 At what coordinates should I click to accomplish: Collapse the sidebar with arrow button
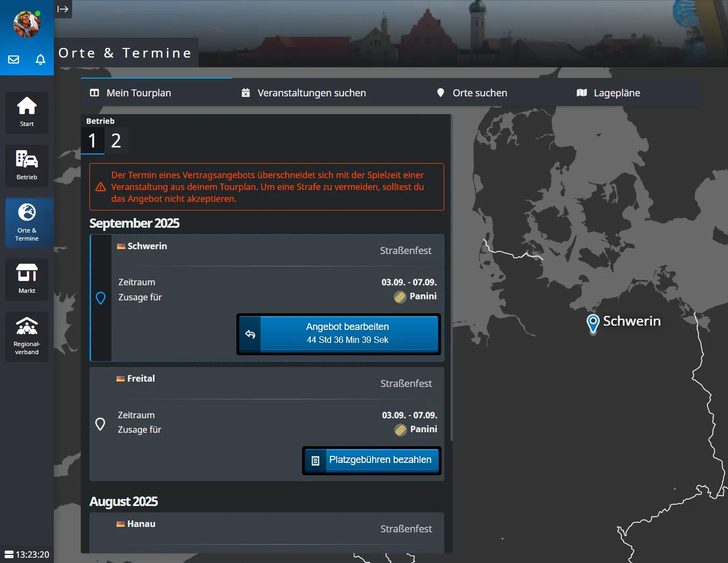[63, 9]
